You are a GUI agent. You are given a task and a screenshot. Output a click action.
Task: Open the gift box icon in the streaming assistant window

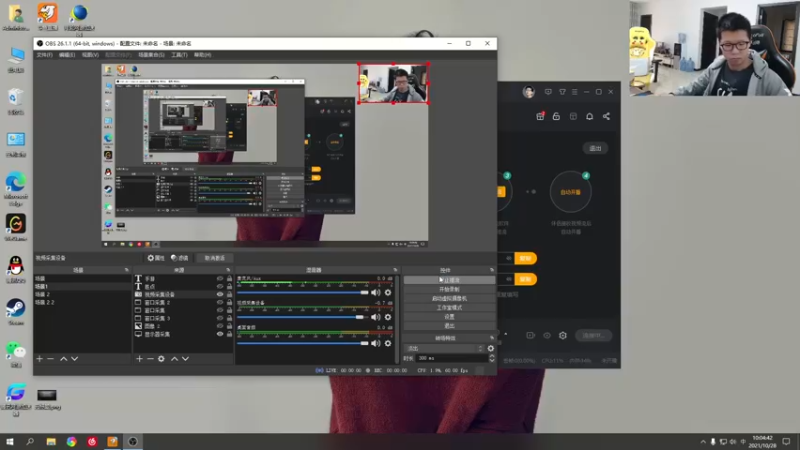[x=540, y=116]
